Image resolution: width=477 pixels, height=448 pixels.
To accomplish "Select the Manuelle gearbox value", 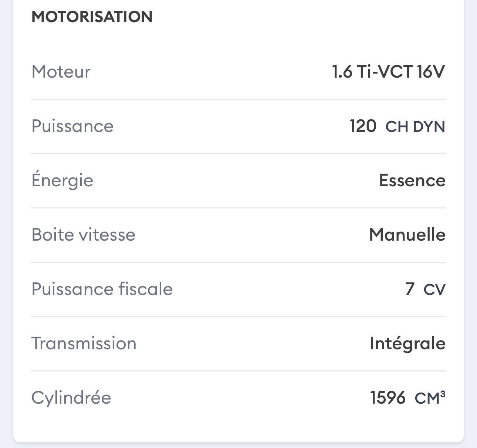I will point(407,235).
